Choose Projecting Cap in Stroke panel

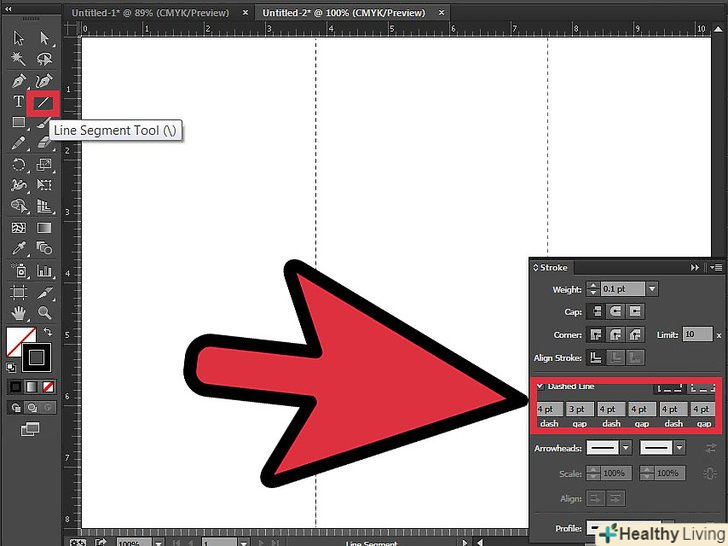(x=635, y=312)
